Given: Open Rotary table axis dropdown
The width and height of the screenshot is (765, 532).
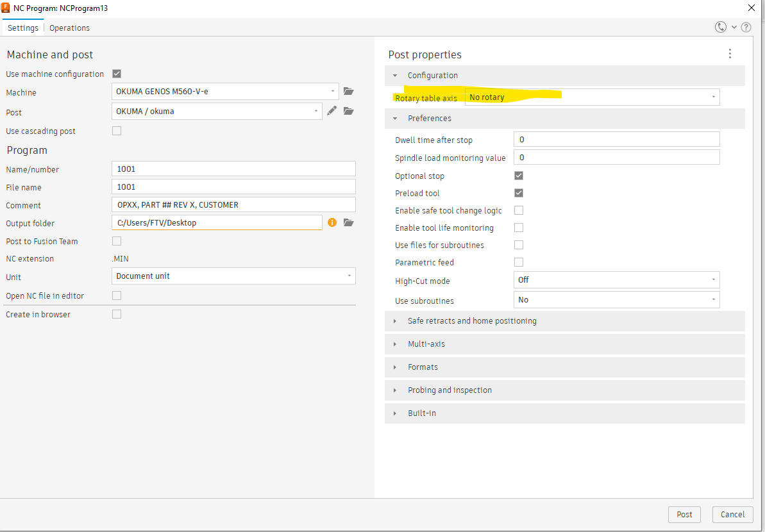Looking at the screenshot, I should coord(592,97).
